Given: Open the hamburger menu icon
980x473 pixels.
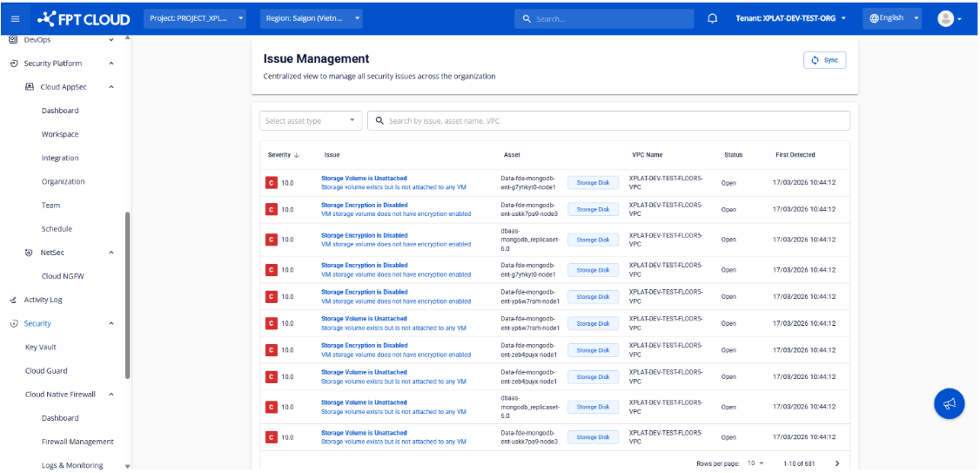Looking at the screenshot, I should click(x=15, y=18).
